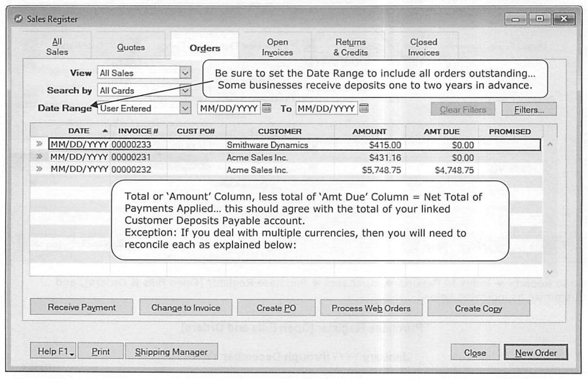588x379 pixels.
Task: Expand the Search by dropdown
Action: coord(185,90)
